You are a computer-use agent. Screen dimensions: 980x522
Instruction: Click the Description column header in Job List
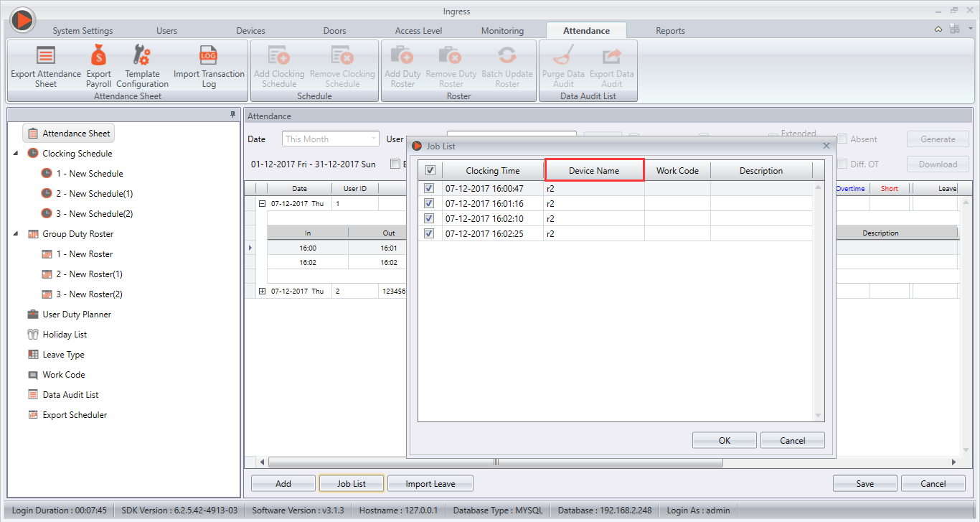[761, 171]
